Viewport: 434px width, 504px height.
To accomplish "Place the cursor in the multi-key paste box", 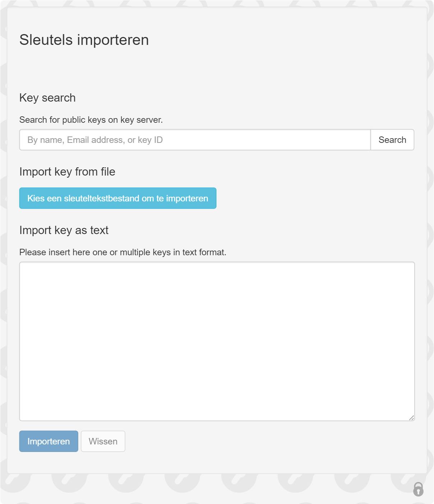I will pyautogui.click(x=217, y=341).
